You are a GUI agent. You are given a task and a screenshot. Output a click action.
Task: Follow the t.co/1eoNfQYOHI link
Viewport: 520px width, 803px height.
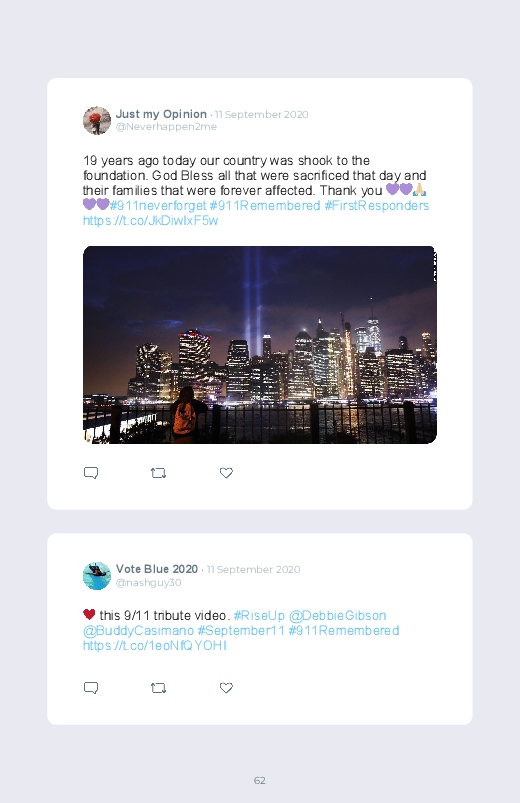pyautogui.click(x=155, y=646)
